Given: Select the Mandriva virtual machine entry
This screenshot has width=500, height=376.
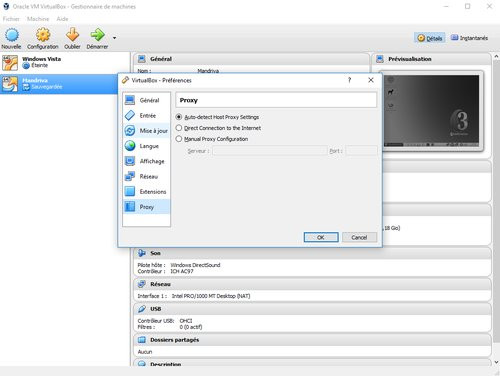Looking at the screenshot, I should point(59,84).
